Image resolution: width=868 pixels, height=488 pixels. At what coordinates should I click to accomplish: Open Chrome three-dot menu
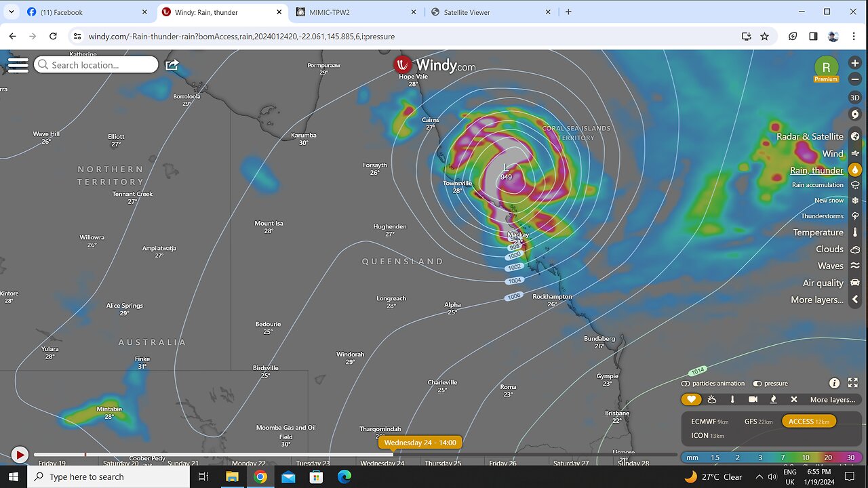(854, 37)
